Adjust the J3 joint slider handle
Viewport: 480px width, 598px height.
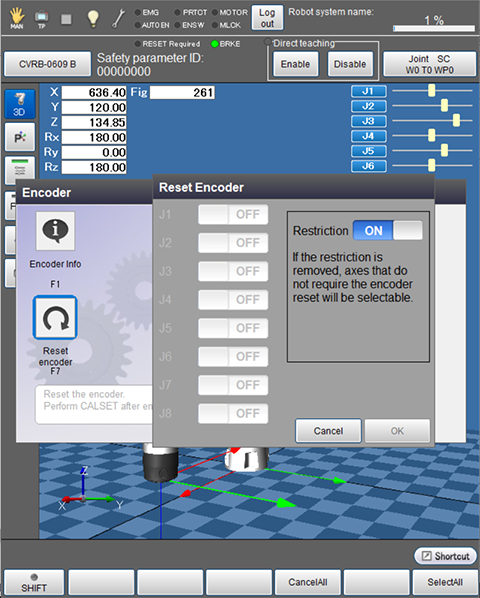coord(456,121)
